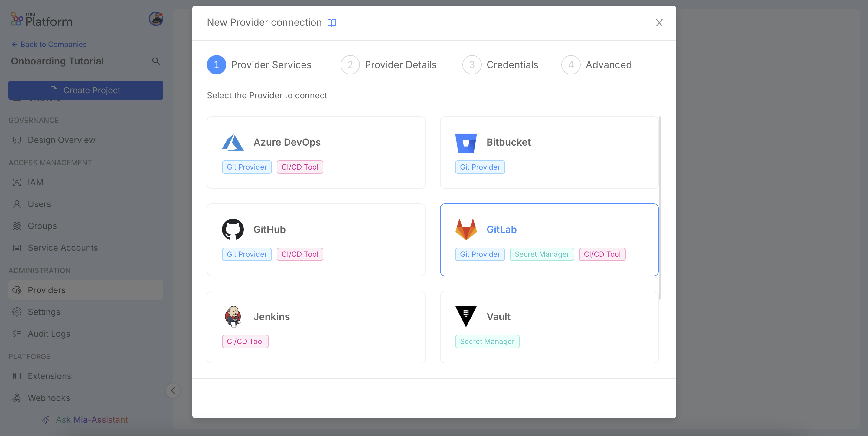Viewport: 868px width, 436px height.
Task: Click the Extensions panel icon
Action: click(17, 376)
